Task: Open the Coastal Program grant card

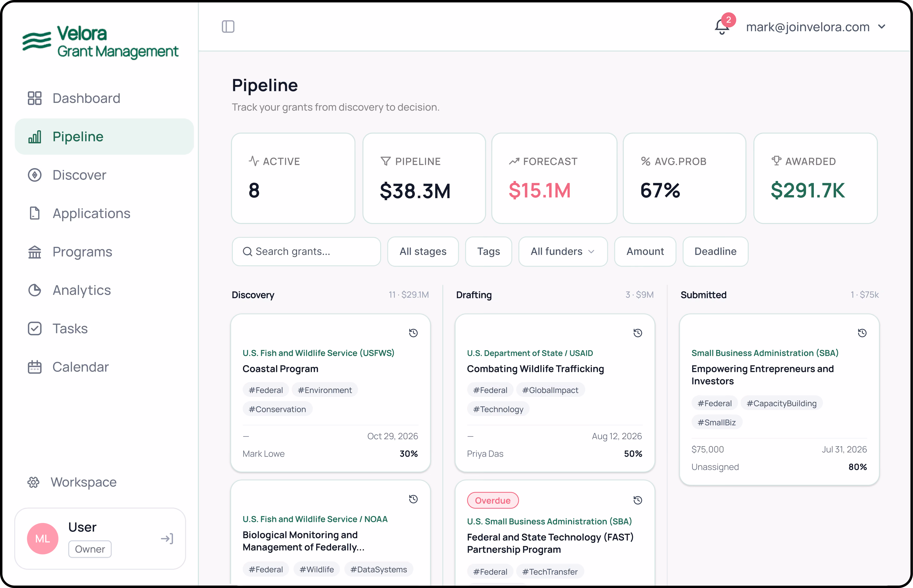Action: 331,393
